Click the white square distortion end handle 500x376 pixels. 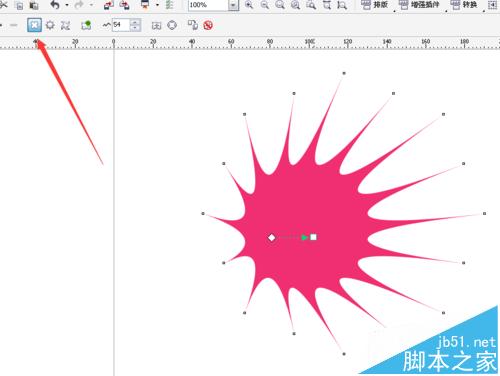pyautogui.click(x=313, y=237)
